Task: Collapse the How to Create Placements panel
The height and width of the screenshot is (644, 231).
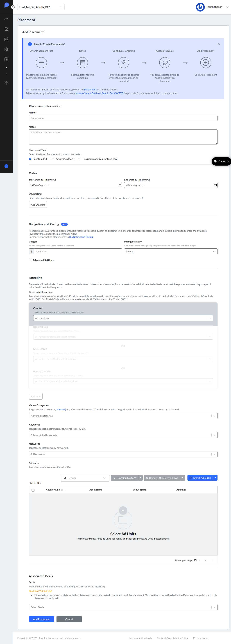Action: (219, 44)
